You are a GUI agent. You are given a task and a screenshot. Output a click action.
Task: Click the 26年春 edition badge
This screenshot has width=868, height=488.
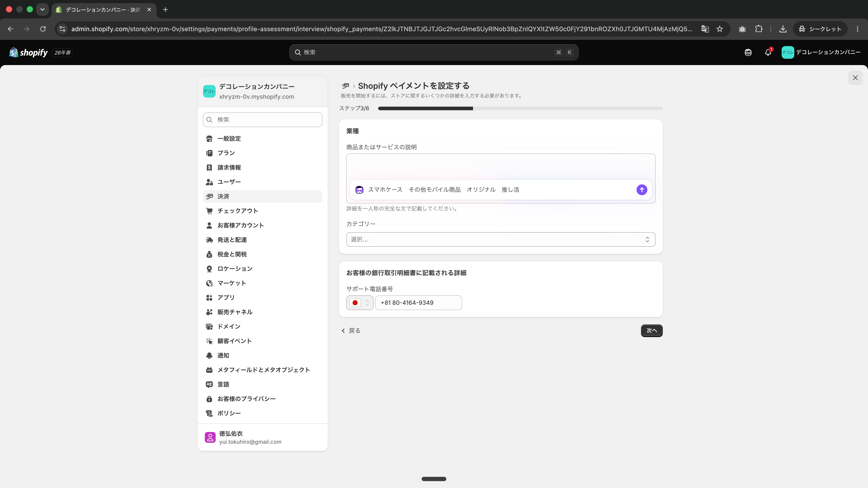63,53
